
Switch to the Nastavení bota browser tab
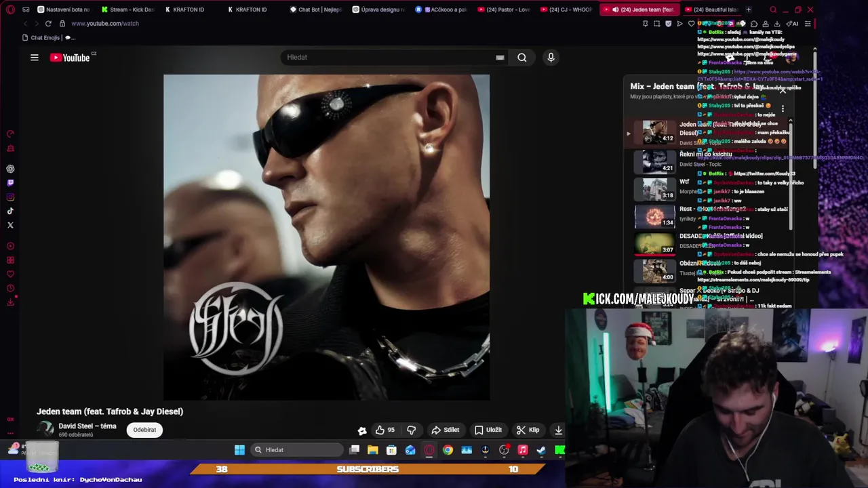63,9
